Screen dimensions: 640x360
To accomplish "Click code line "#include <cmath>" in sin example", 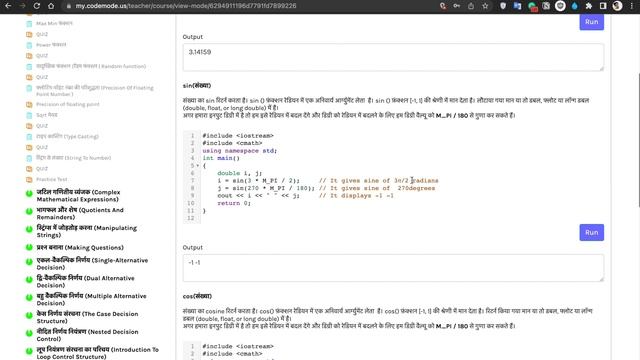I will [232, 143].
